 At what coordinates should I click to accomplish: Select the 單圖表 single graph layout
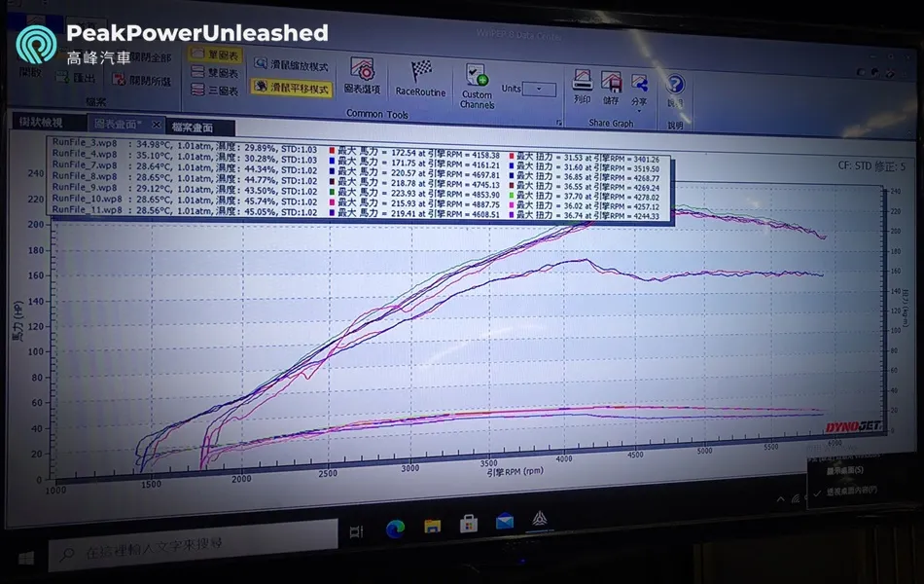click(x=216, y=55)
